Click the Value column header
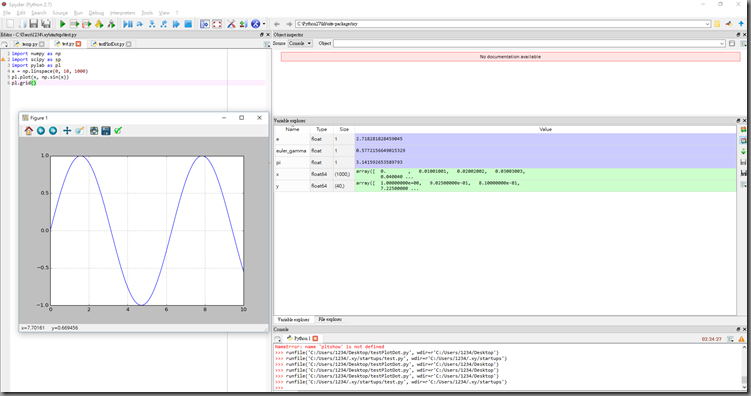751x396 pixels. coord(545,129)
